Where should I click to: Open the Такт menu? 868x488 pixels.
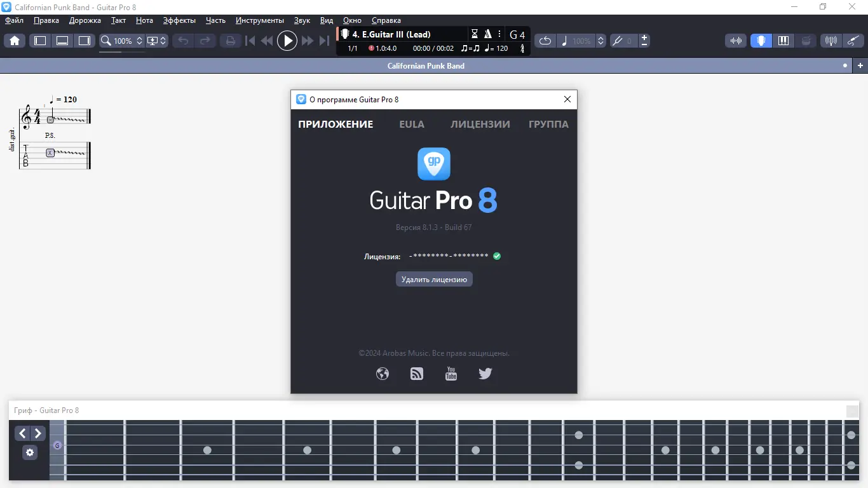pos(118,20)
